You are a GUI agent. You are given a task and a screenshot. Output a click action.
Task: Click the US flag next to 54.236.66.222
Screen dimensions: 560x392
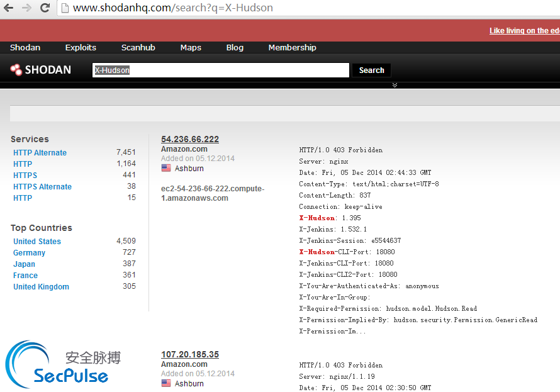click(x=166, y=168)
